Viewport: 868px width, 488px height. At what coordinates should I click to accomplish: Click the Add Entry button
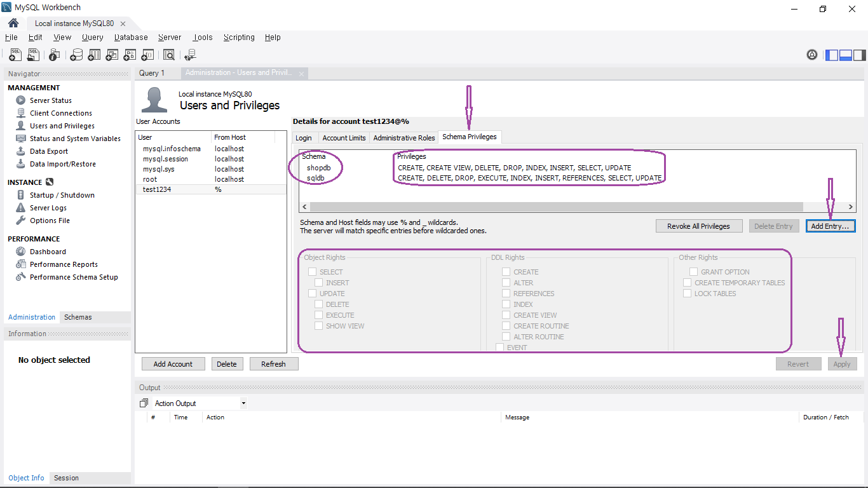click(x=831, y=226)
